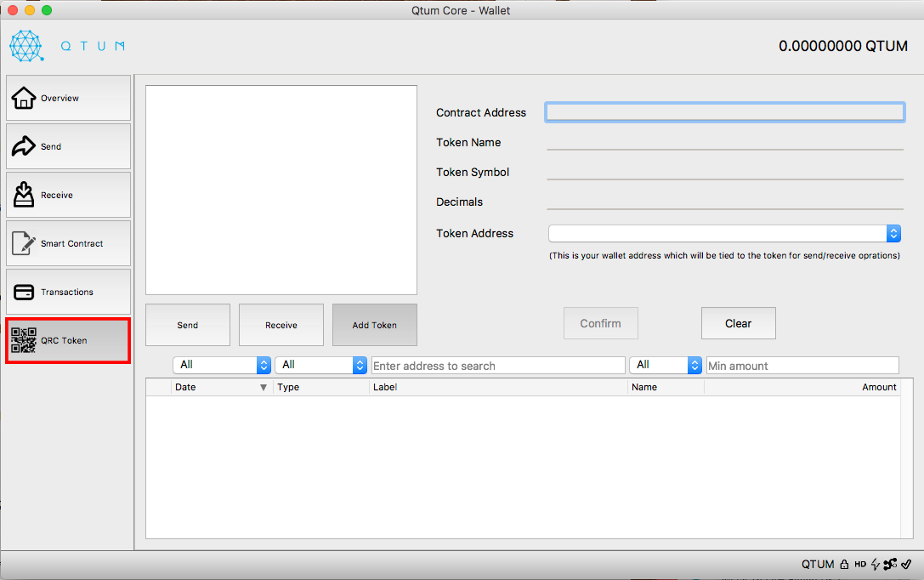
Task: Click the Token Name field
Action: coord(725,142)
